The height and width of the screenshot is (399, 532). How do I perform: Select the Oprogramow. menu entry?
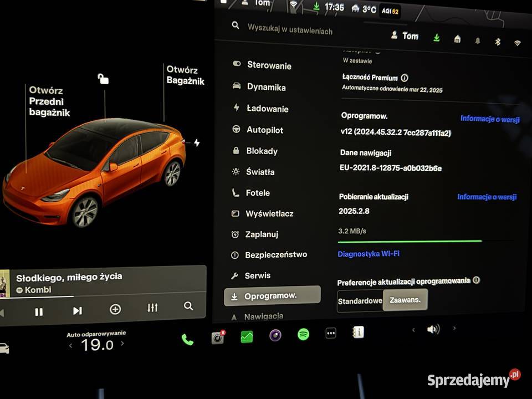(x=272, y=296)
